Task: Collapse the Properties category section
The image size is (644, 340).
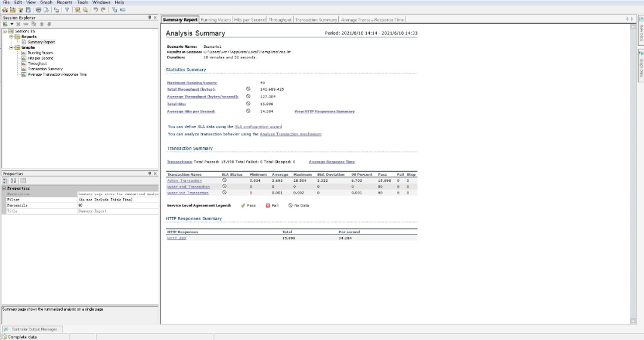Action: [4, 188]
